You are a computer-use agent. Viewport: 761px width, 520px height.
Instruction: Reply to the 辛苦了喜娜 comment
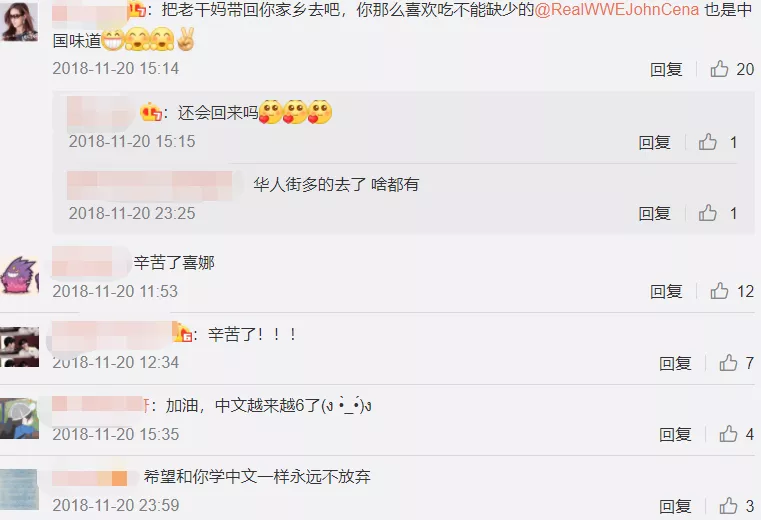point(666,291)
